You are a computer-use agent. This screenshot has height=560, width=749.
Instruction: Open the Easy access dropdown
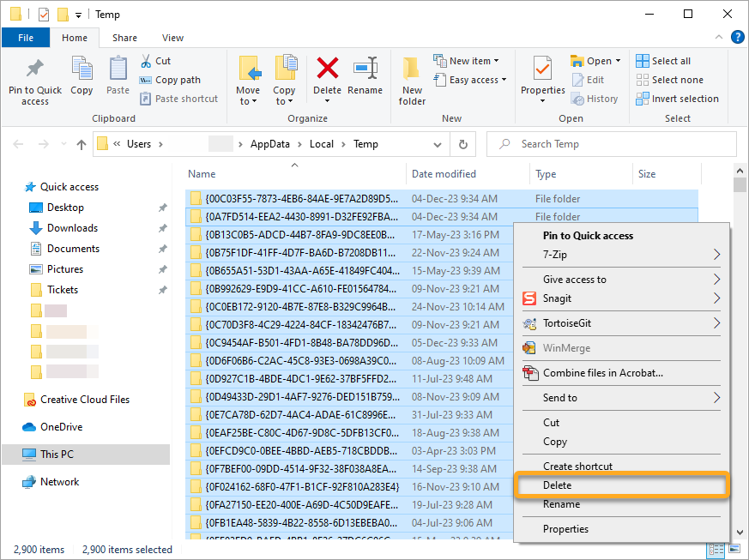pos(478,80)
